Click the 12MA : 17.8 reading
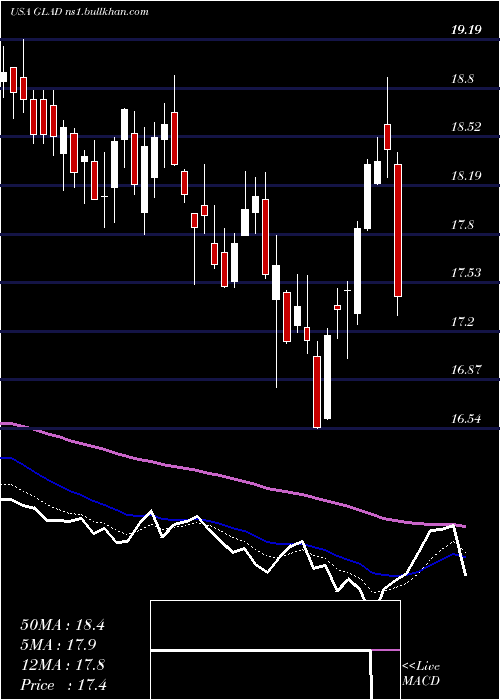 point(62,665)
